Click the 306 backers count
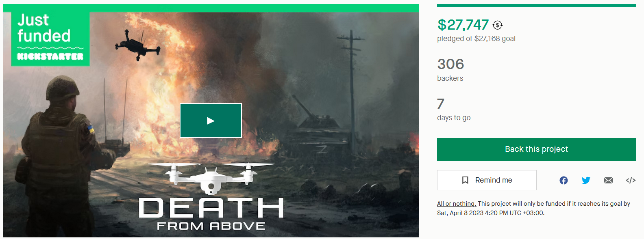The image size is (644, 239). pyautogui.click(x=450, y=64)
